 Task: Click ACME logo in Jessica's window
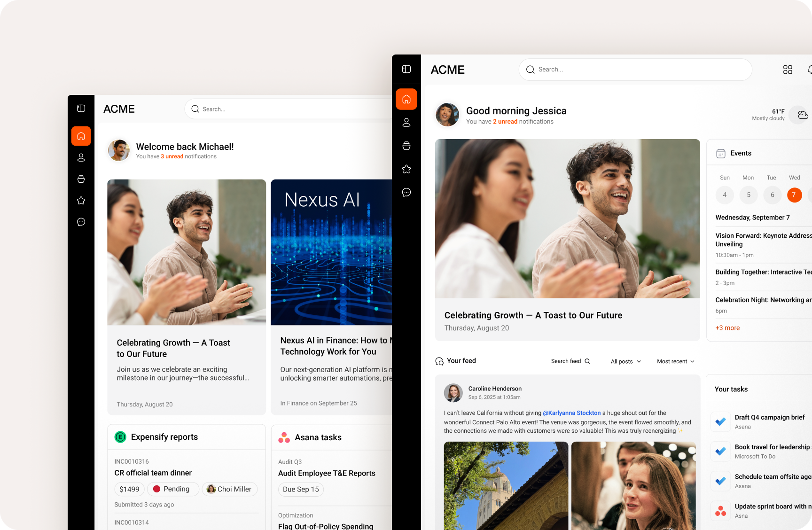447,70
